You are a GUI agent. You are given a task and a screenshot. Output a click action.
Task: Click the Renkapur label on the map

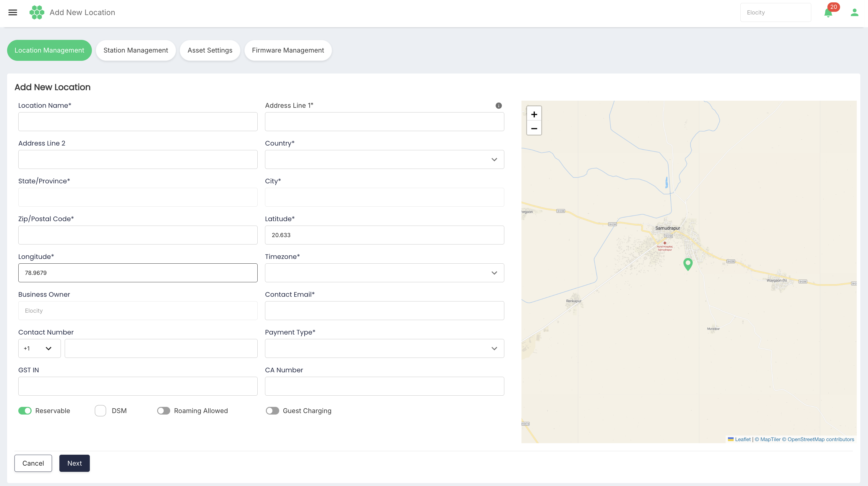click(x=573, y=301)
